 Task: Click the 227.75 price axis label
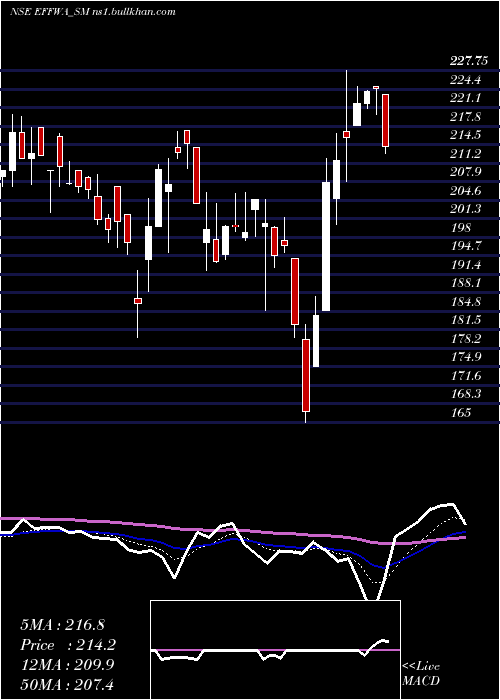coord(467,62)
